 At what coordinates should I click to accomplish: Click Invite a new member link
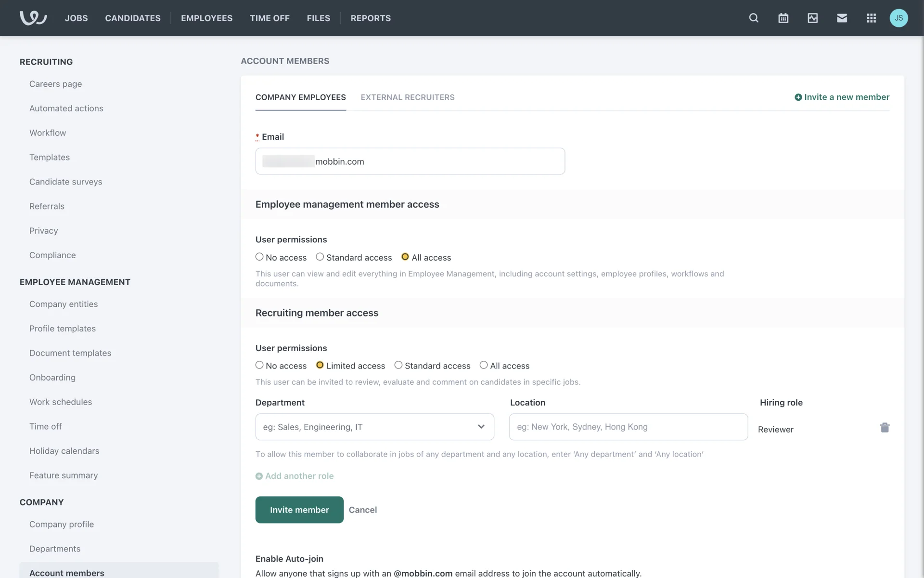click(x=842, y=97)
